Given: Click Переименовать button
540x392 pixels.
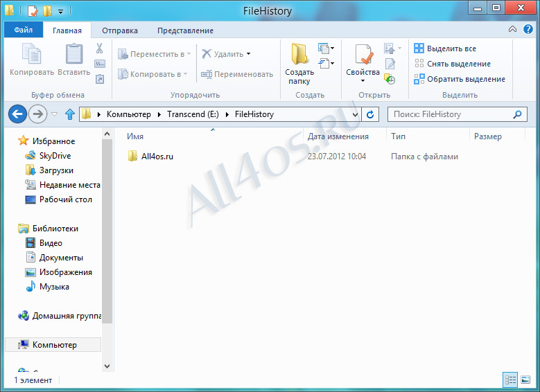Looking at the screenshot, I should [x=237, y=74].
